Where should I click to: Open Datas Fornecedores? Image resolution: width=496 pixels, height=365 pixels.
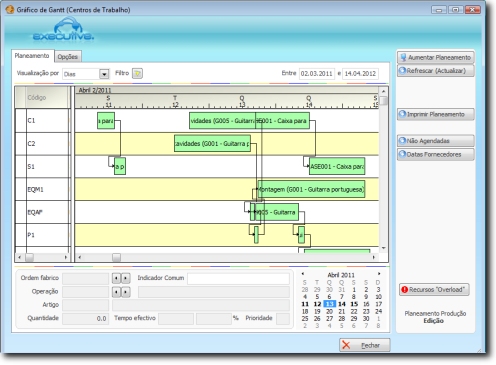point(435,154)
